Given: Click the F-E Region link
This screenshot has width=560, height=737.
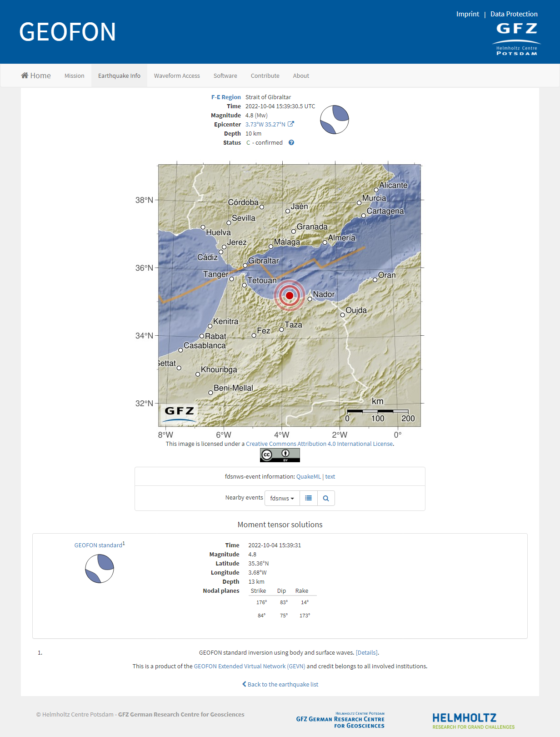Looking at the screenshot, I should (x=226, y=97).
